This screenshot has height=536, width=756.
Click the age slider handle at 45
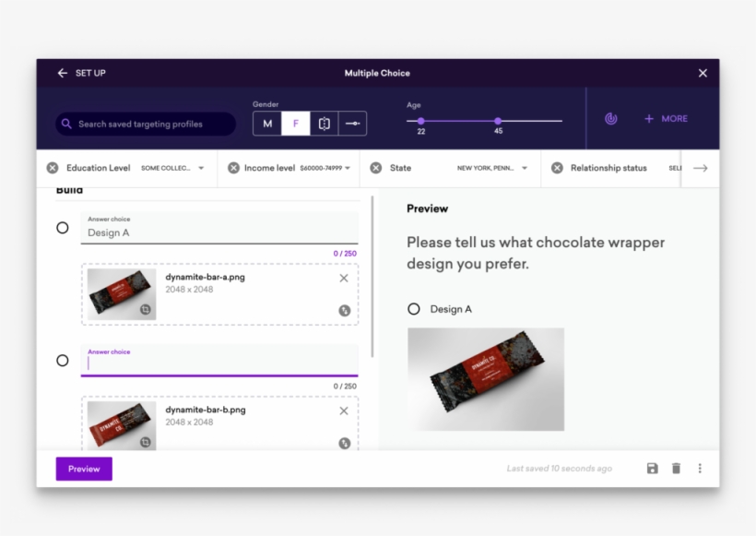click(x=498, y=121)
